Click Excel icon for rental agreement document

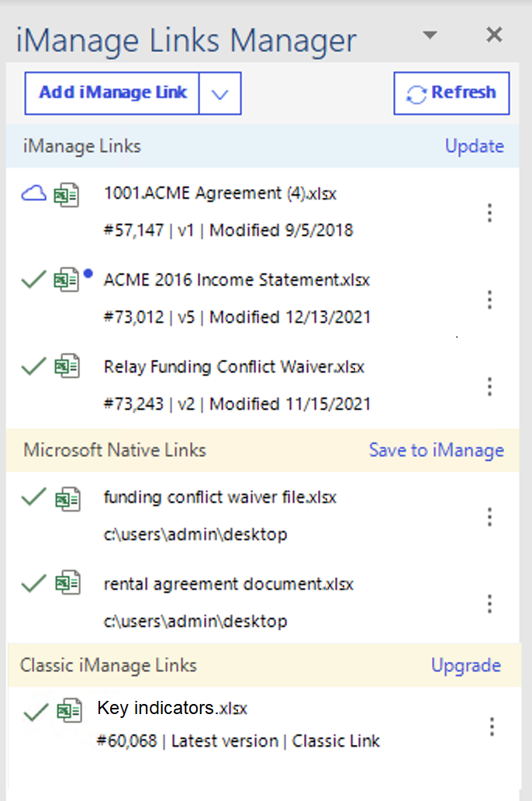click(x=67, y=584)
